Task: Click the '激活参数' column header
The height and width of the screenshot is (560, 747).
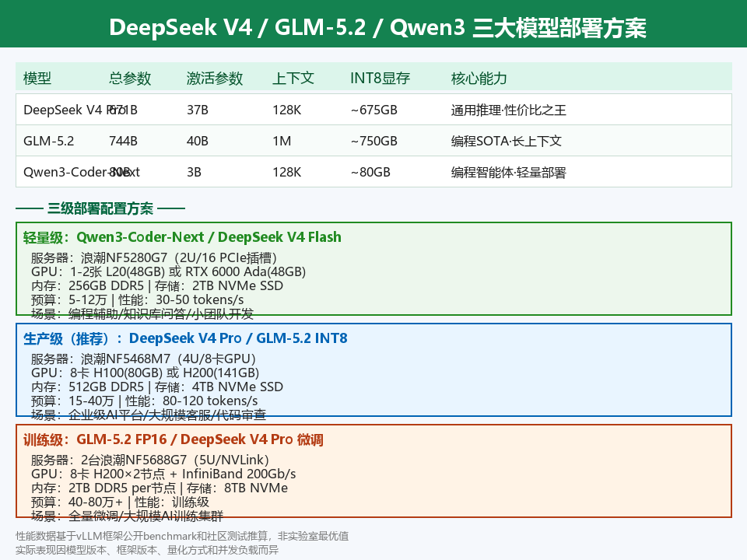Action: tap(215, 78)
